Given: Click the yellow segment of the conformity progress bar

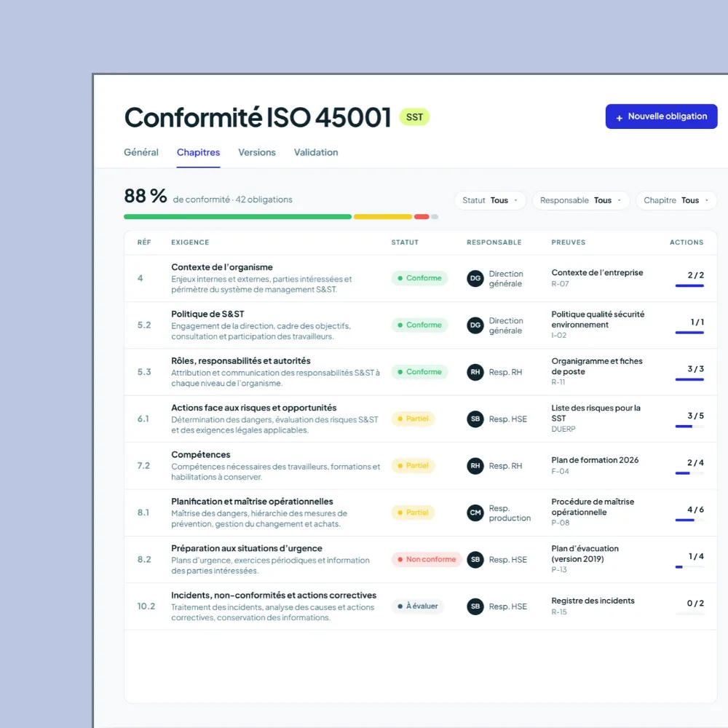Looking at the screenshot, I should pos(383,217).
